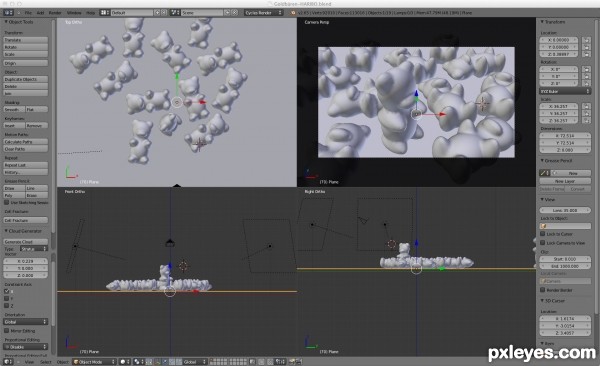Click the Lens 35.000 value field
The image size is (600, 366).
click(x=565, y=210)
